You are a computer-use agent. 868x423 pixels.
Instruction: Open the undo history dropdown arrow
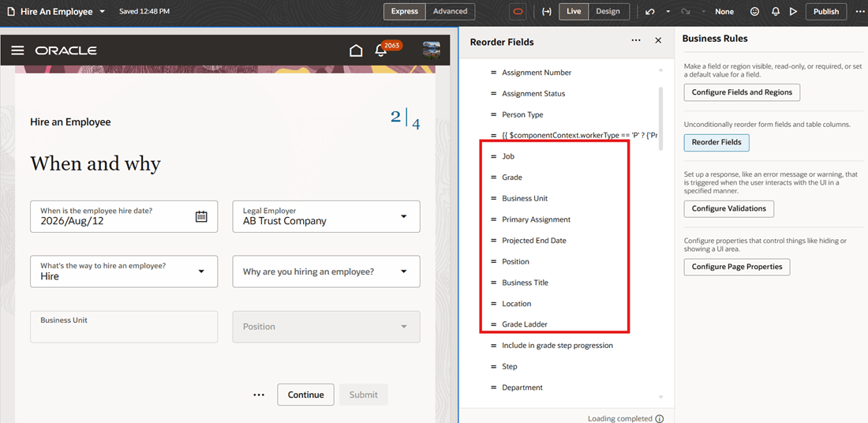668,12
